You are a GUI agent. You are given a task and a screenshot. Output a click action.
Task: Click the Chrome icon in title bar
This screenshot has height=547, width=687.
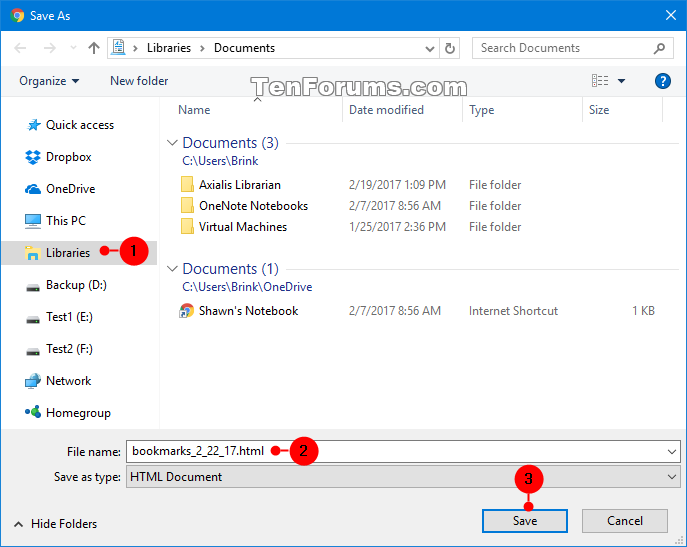pos(18,16)
